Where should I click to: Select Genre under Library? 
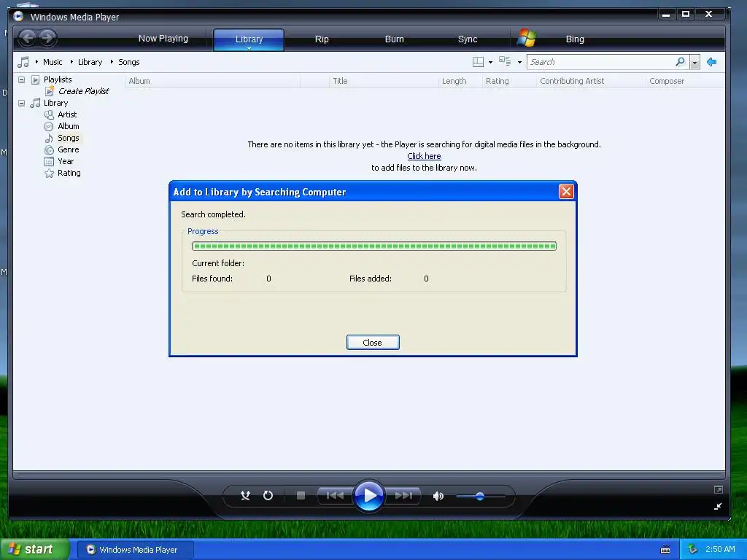[x=68, y=149]
